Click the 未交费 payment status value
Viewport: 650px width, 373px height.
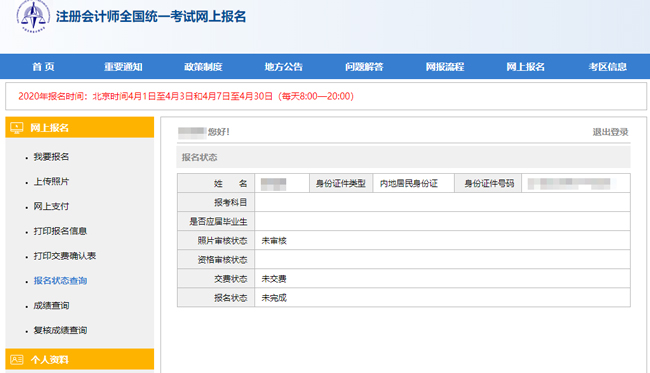(274, 279)
